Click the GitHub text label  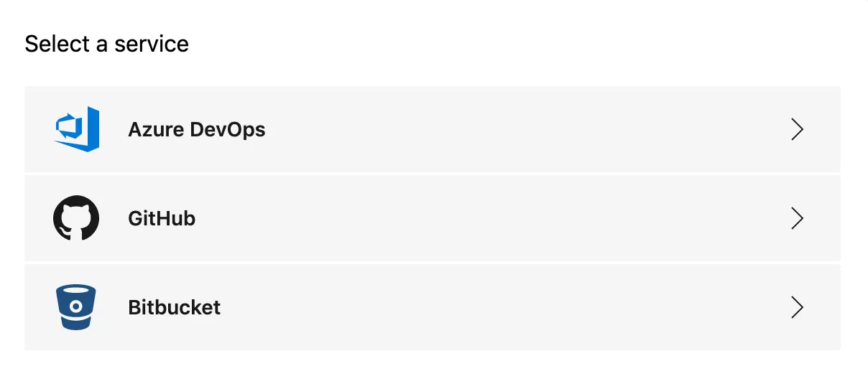click(162, 218)
